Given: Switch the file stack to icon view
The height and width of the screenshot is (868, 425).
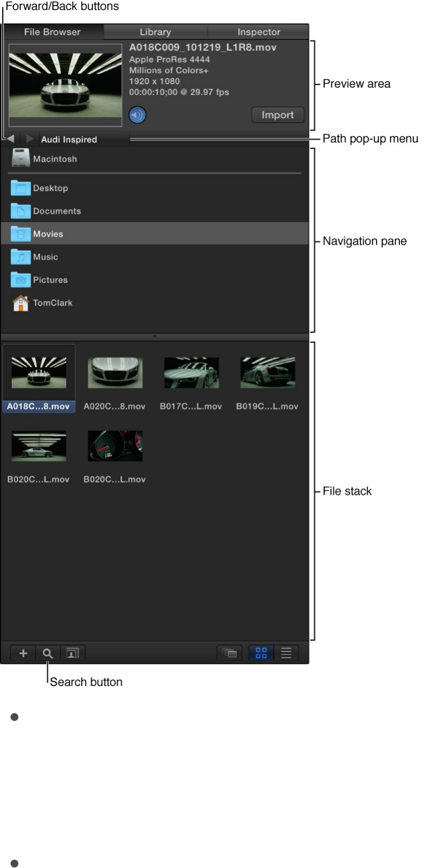Looking at the screenshot, I should point(261,653).
